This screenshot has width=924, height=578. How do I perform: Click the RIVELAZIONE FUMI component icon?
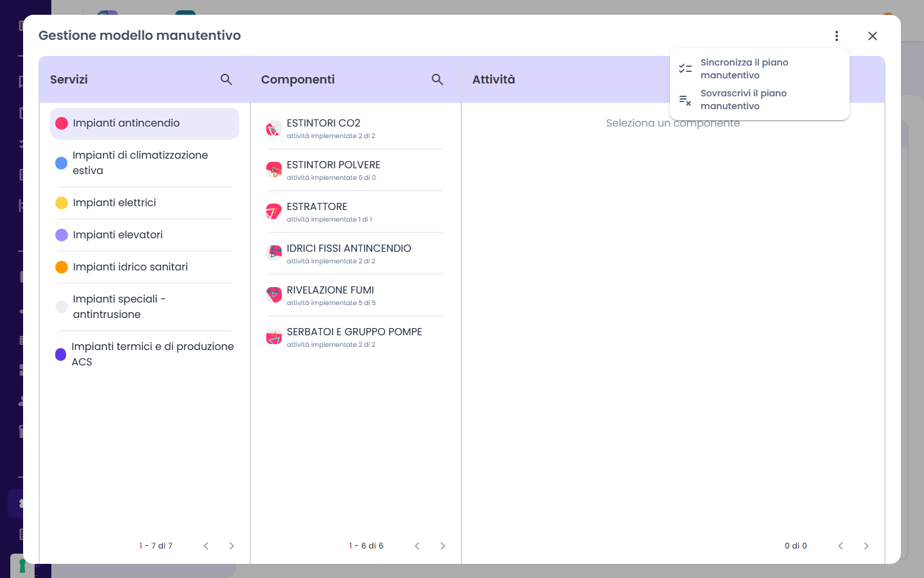[274, 295]
